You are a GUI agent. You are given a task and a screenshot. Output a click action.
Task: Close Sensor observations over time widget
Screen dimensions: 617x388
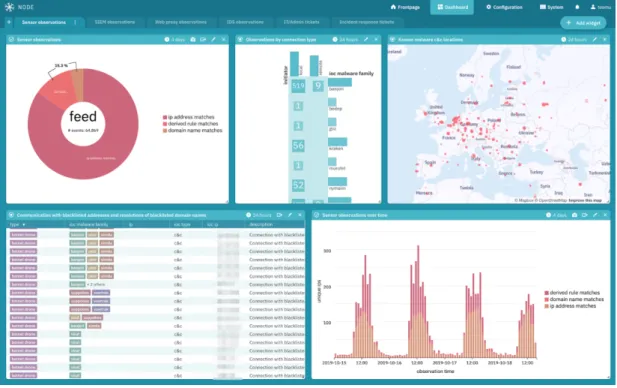click(x=605, y=215)
